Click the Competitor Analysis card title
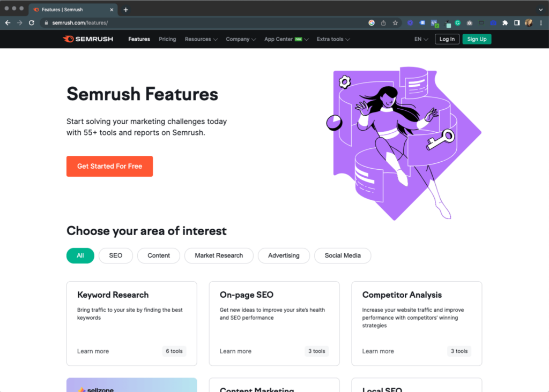Image resolution: width=549 pixels, height=392 pixels. pyautogui.click(x=402, y=295)
